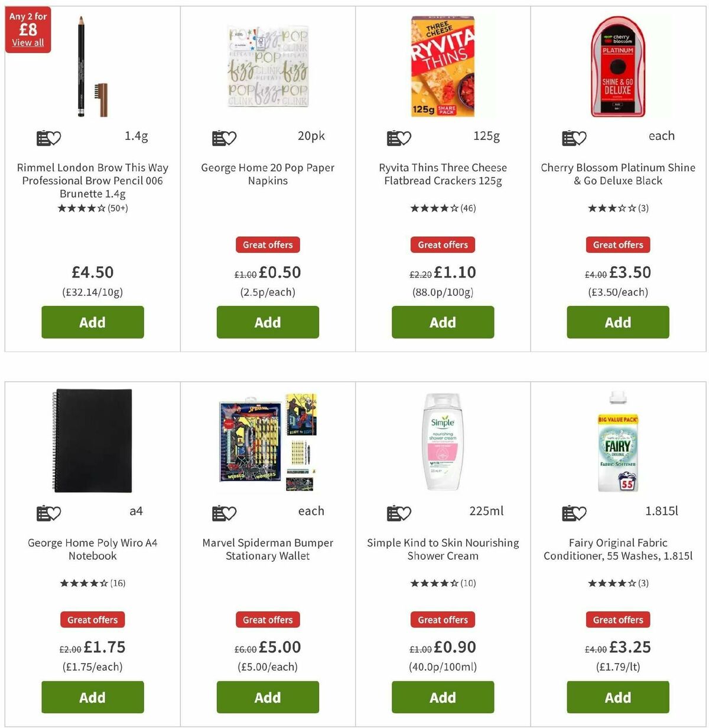Check ratings for Fairy Fabric Conditioner
709x728 pixels.
(x=617, y=583)
